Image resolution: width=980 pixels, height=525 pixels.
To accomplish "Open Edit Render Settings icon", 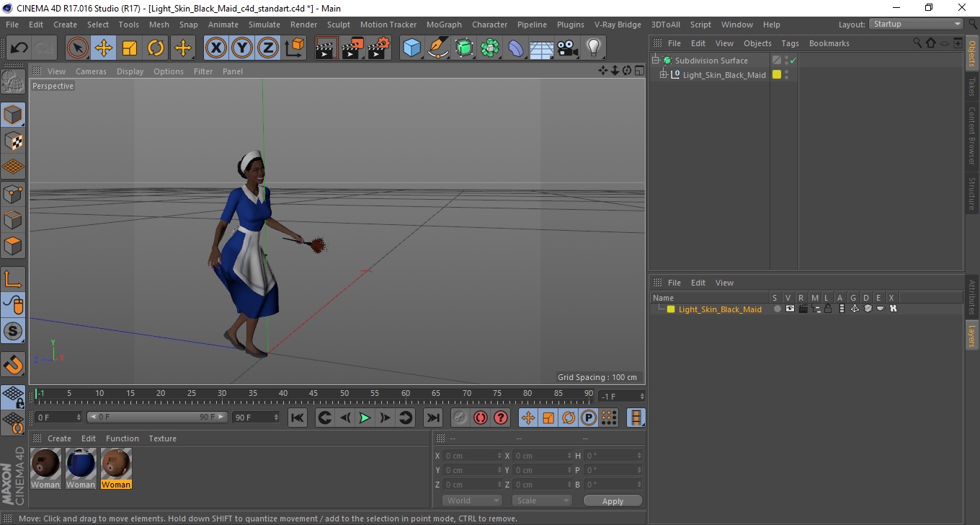I will click(378, 48).
